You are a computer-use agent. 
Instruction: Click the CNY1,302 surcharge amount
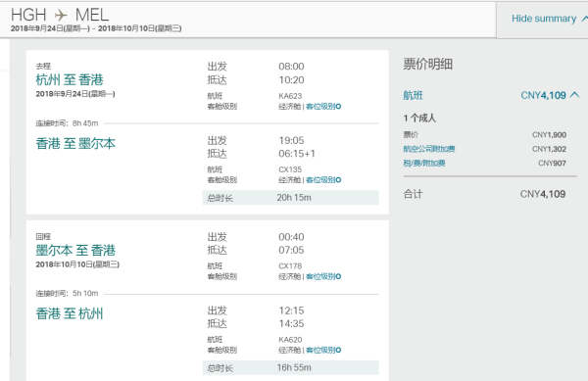point(549,149)
